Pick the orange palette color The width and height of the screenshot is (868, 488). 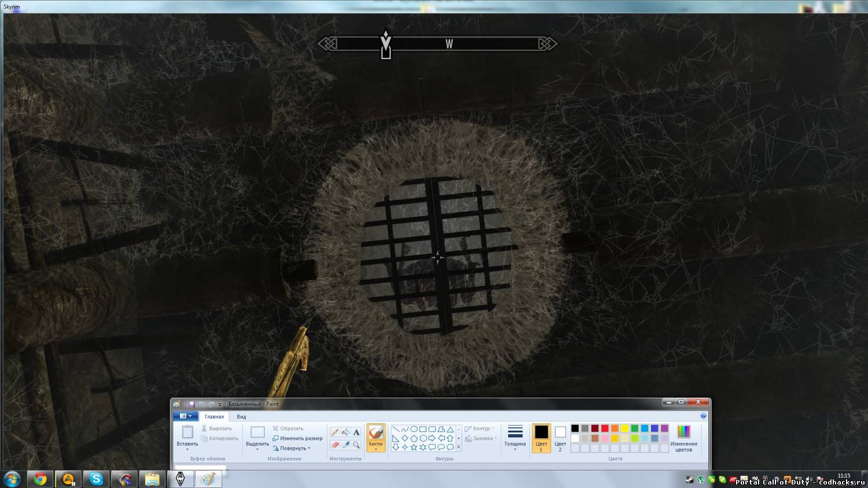pyautogui.click(x=615, y=428)
